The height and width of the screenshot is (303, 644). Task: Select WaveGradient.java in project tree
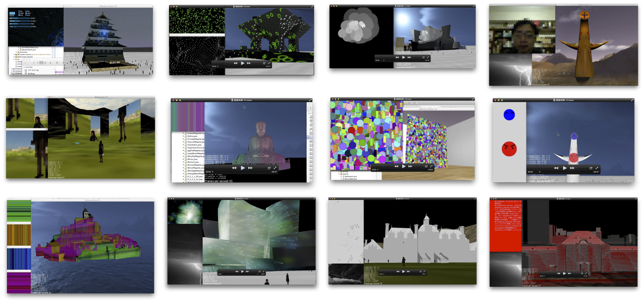[29, 50]
